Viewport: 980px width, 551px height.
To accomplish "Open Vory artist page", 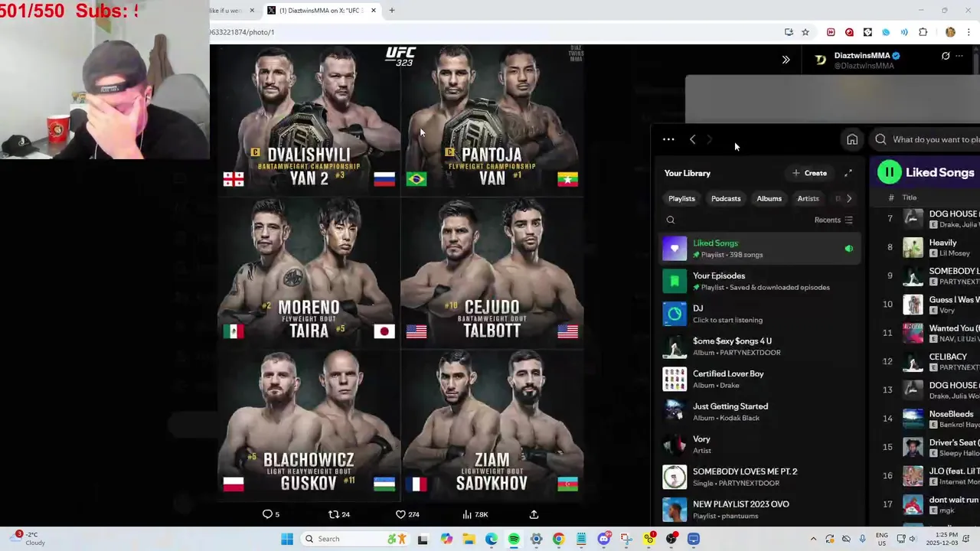I will (758, 445).
